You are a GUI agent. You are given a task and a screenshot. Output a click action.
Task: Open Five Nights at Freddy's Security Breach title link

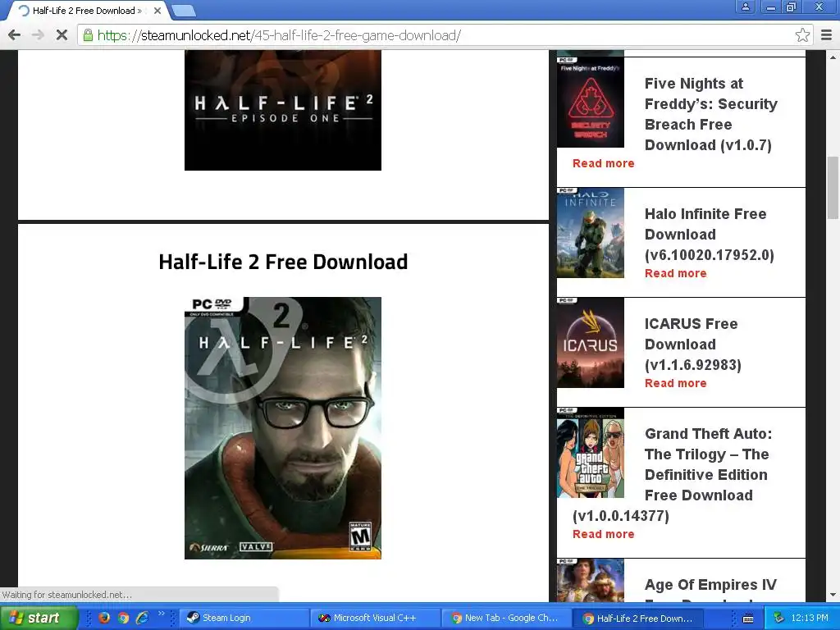tap(711, 114)
